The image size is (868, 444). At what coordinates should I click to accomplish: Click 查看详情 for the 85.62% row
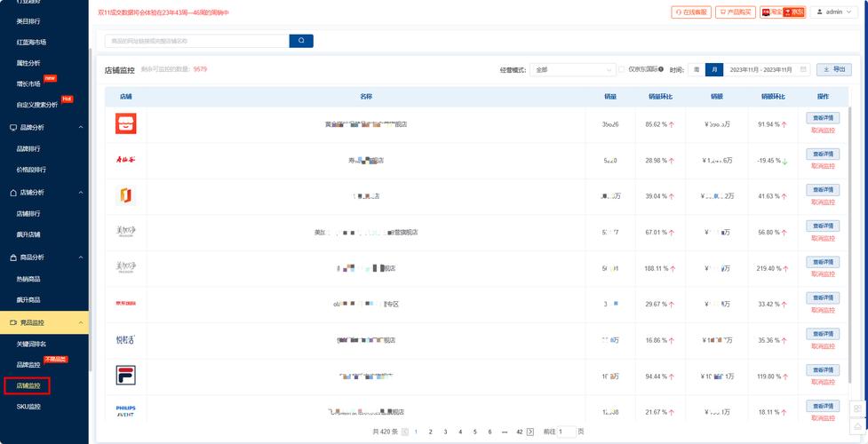(823, 118)
